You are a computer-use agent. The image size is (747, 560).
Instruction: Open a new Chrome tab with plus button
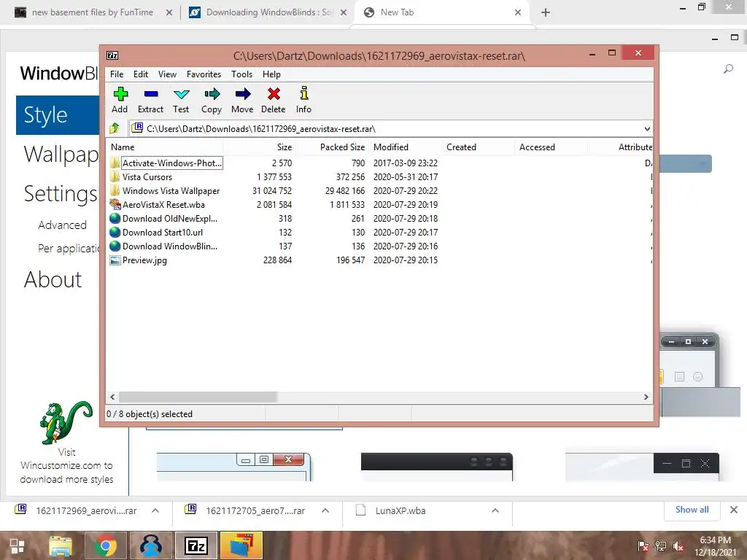pyautogui.click(x=546, y=12)
